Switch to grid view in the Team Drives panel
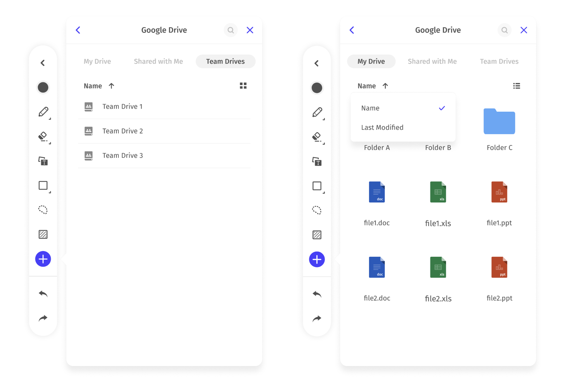The height and width of the screenshot is (392, 577). [243, 86]
